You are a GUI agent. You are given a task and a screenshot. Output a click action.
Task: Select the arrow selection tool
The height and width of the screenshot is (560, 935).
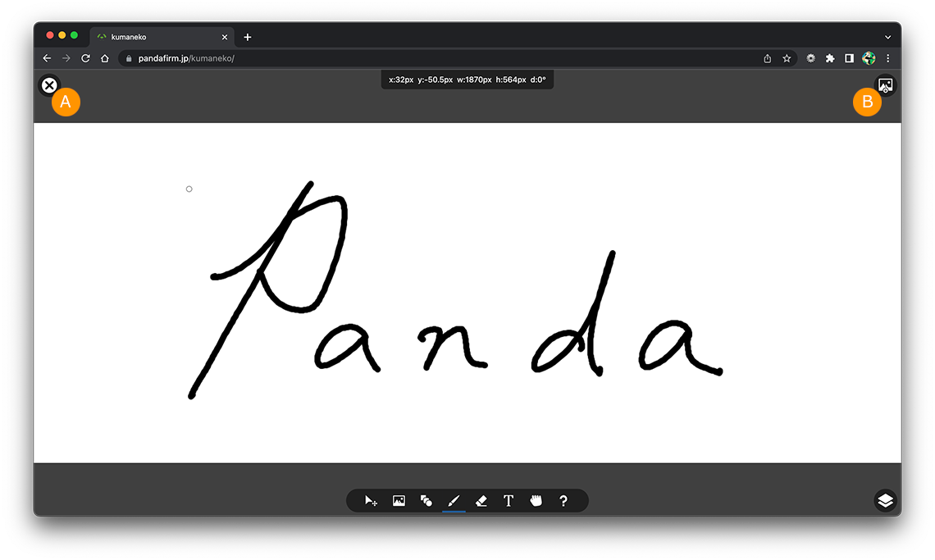[371, 501]
